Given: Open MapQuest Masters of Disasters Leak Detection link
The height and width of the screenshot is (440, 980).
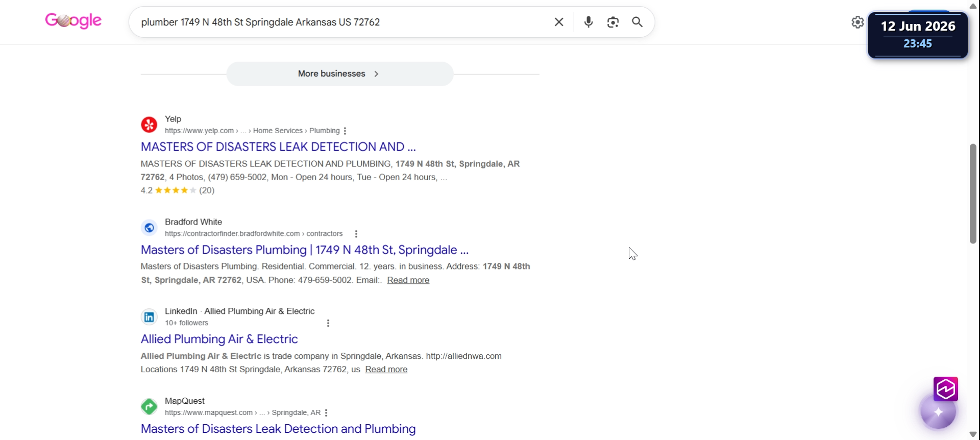Looking at the screenshot, I should [278, 429].
